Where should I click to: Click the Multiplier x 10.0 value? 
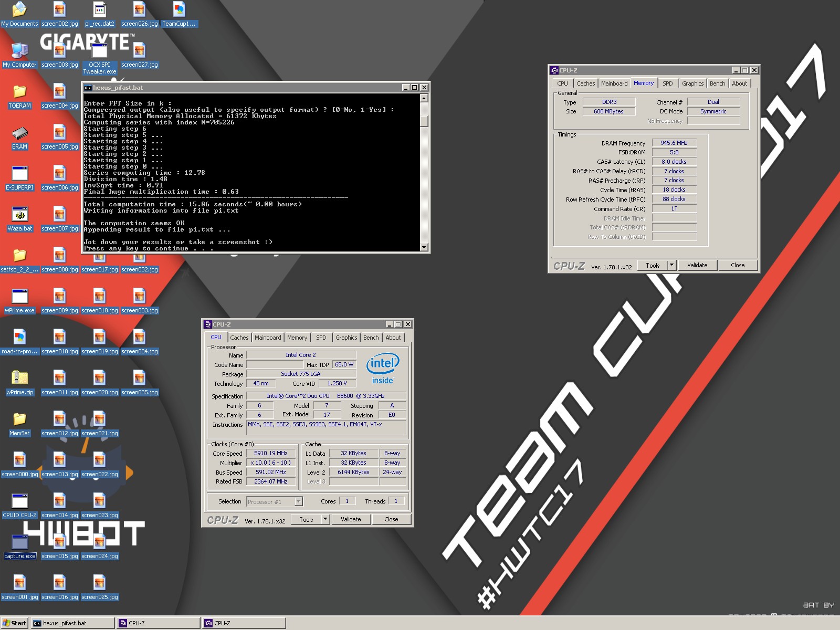pyautogui.click(x=271, y=463)
